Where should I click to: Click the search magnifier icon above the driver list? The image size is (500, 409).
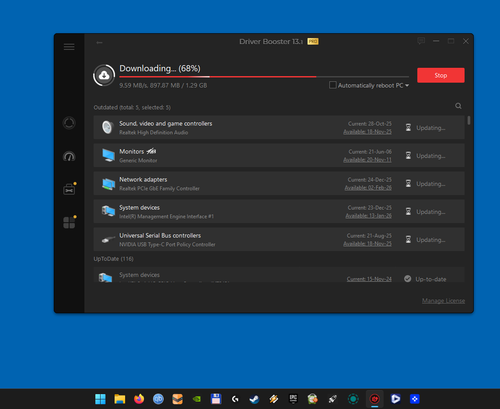458,106
